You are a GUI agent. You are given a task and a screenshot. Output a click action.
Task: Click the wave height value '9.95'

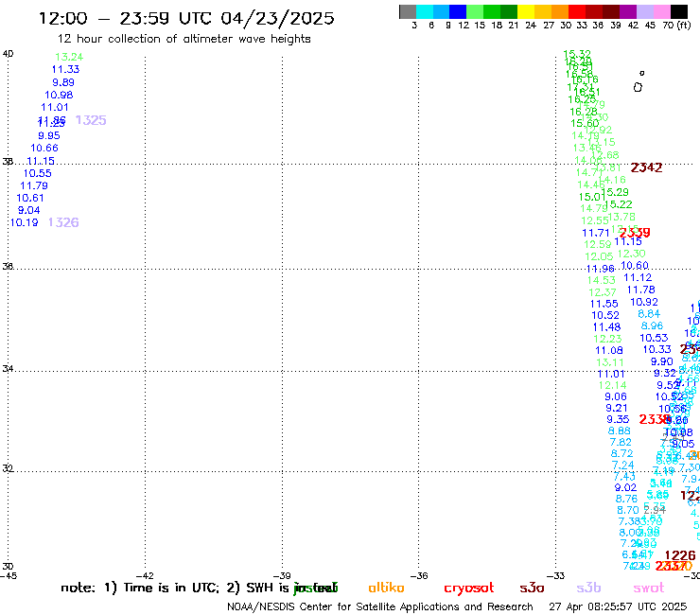pos(49,135)
